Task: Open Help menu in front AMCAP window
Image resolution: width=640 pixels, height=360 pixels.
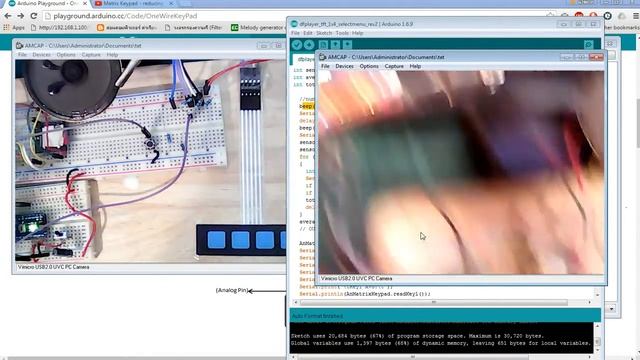Action: (x=415, y=66)
